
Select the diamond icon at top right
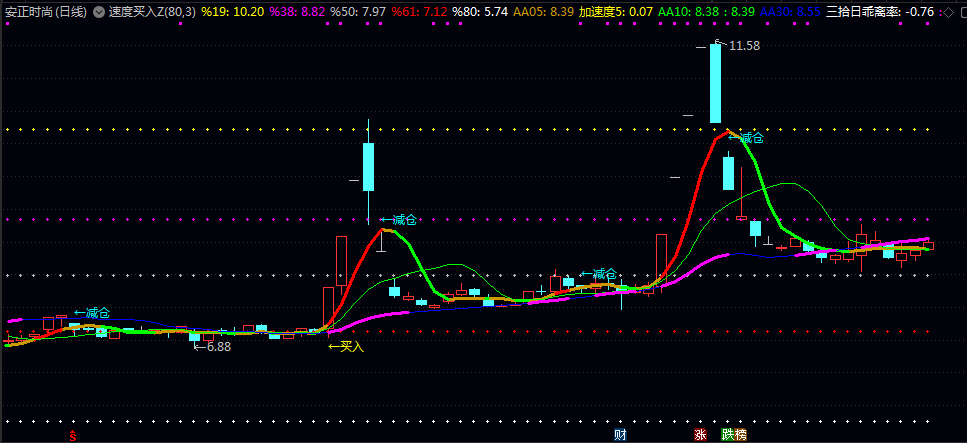[x=948, y=11]
